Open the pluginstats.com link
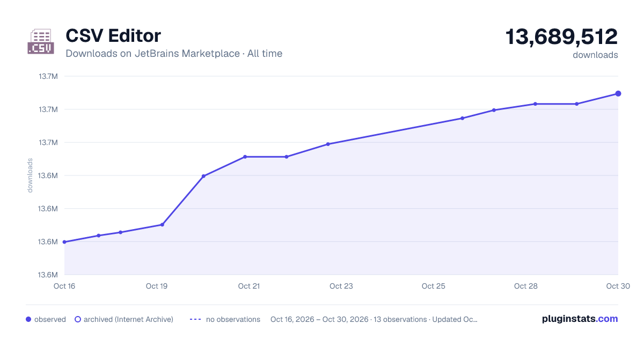644x338 pixels. [x=580, y=319]
